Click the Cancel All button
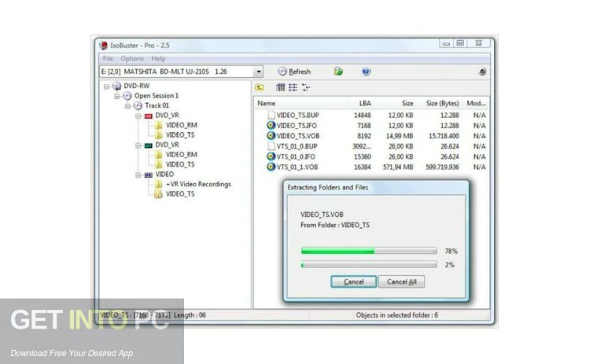Image resolution: width=604 pixels, height=364 pixels. click(x=401, y=282)
